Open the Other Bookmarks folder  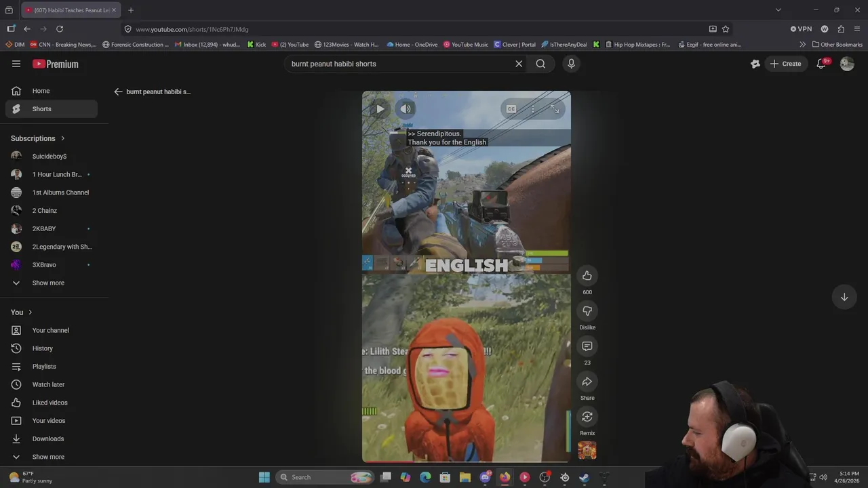[837, 45]
